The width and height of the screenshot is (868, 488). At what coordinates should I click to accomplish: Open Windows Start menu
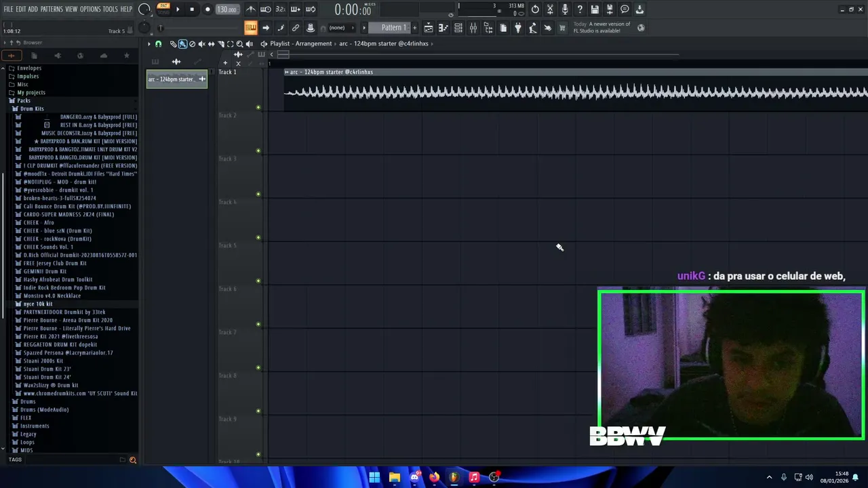(x=374, y=477)
